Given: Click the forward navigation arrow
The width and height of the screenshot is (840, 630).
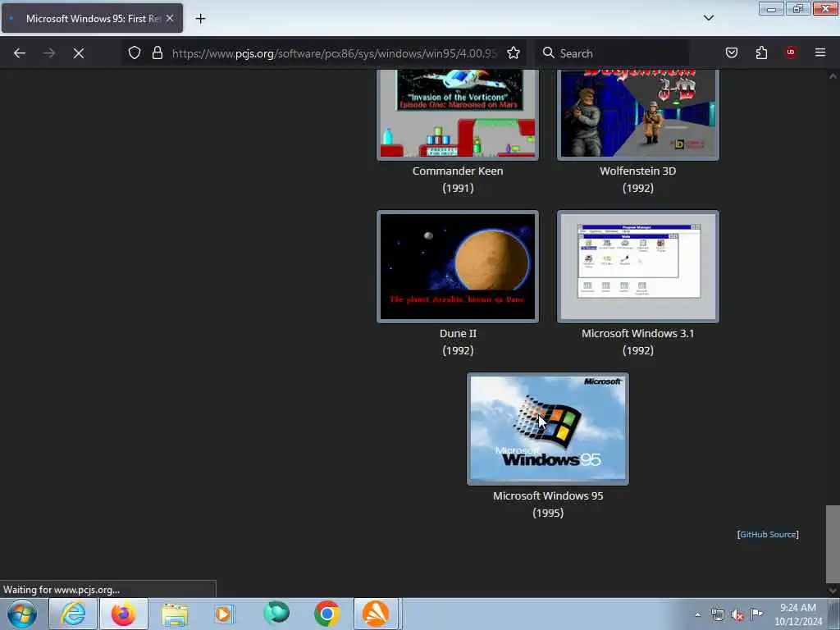Looking at the screenshot, I should (48, 53).
